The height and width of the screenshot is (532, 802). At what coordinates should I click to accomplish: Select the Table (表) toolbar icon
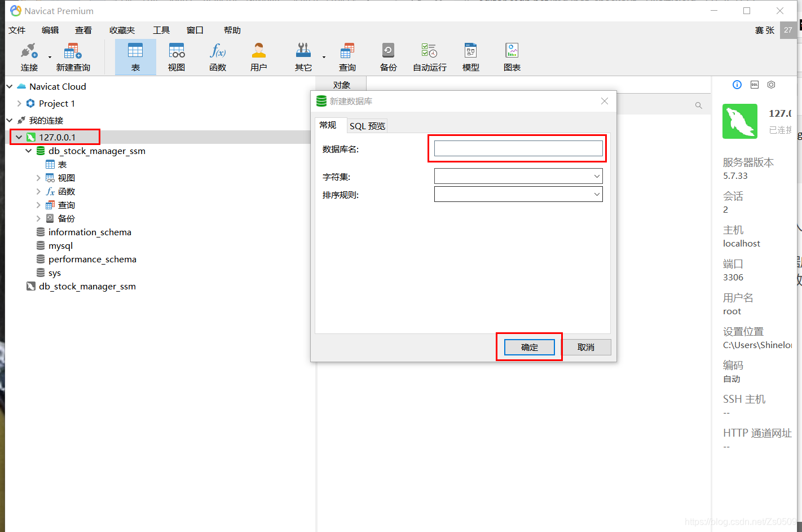point(135,57)
